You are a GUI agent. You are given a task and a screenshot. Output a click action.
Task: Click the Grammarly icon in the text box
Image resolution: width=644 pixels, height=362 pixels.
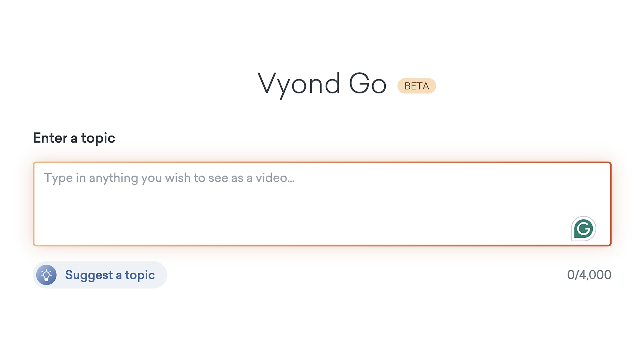click(583, 229)
